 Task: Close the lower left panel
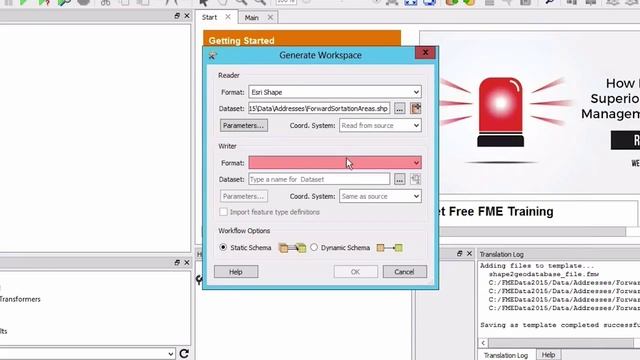tap(187, 262)
